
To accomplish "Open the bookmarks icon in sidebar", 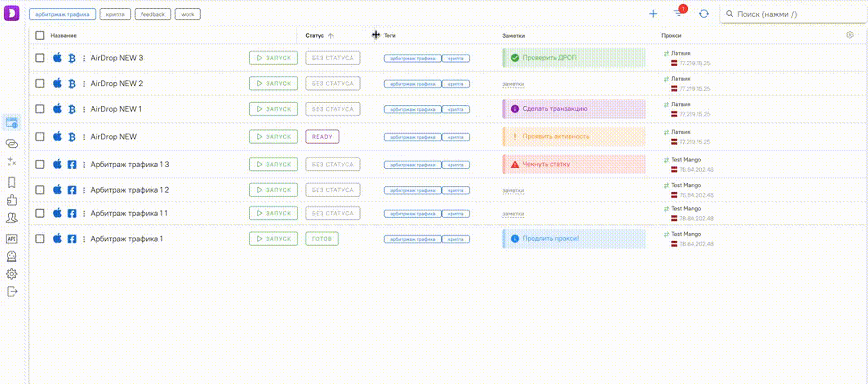I will pyautogui.click(x=11, y=182).
